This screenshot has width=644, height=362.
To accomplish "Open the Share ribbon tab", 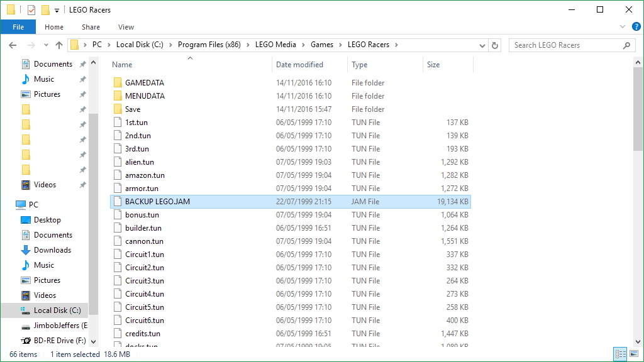I will [91, 27].
